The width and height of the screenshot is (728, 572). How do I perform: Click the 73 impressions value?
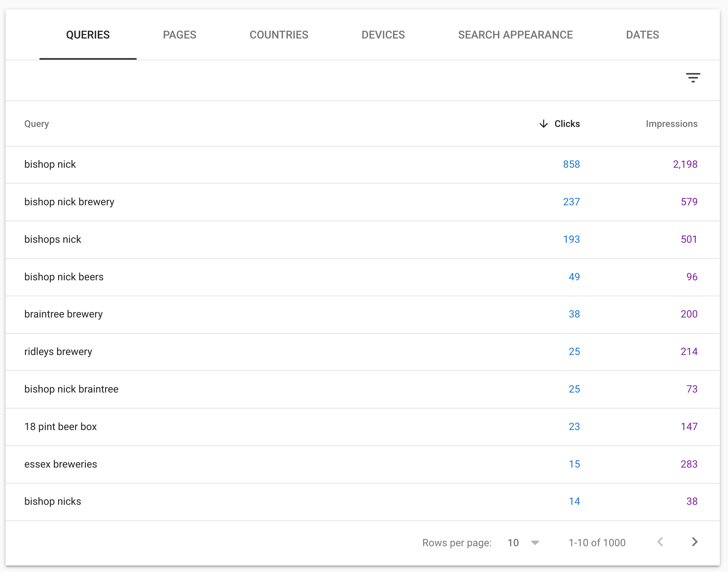[x=692, y=389]
